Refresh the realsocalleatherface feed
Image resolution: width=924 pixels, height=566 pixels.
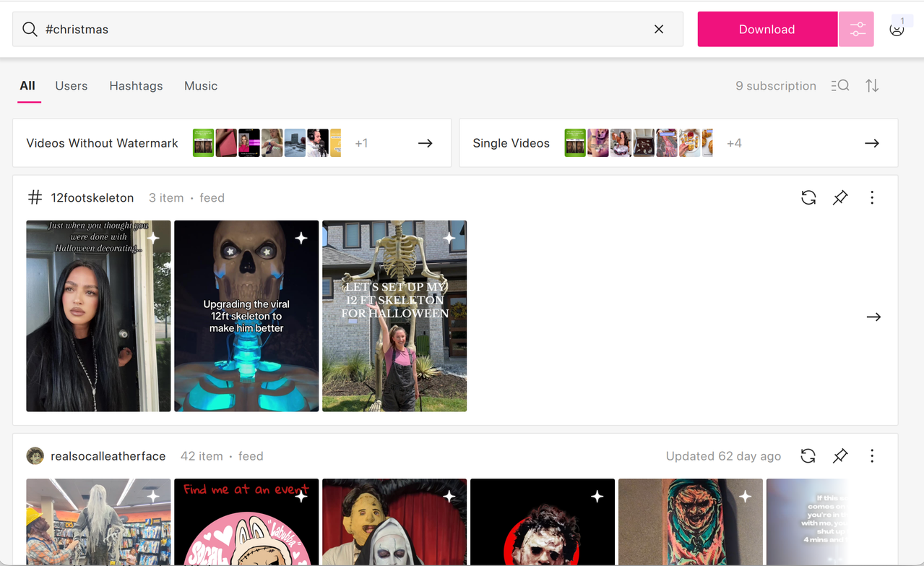coord(808,456)
